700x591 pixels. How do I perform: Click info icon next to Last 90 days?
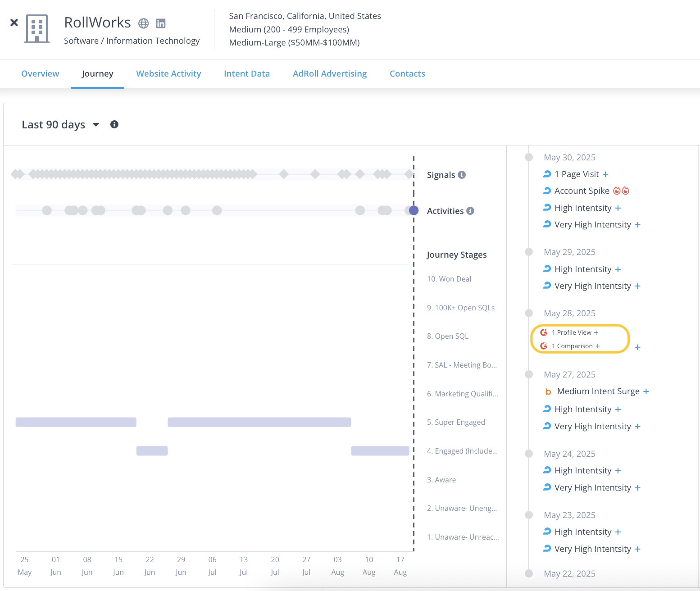[x=114, y=124]
